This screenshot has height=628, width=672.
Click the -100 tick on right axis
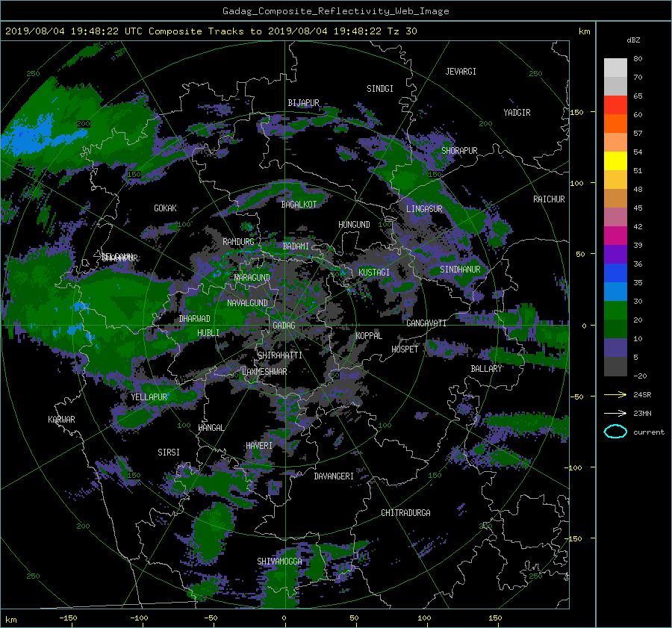click(x=575, y=467)
